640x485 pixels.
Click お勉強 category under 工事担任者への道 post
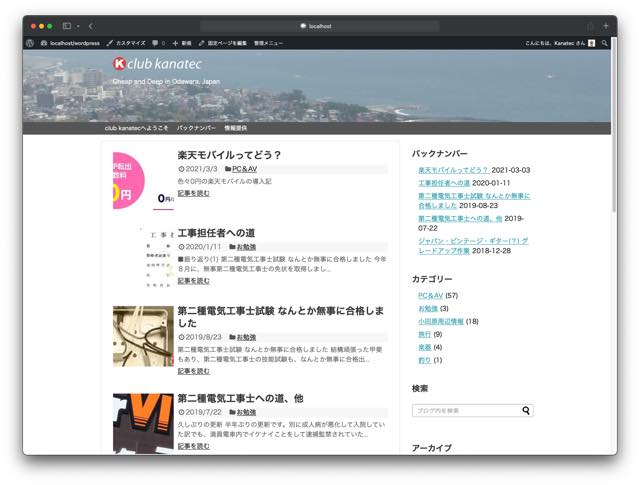pos(246,247)
